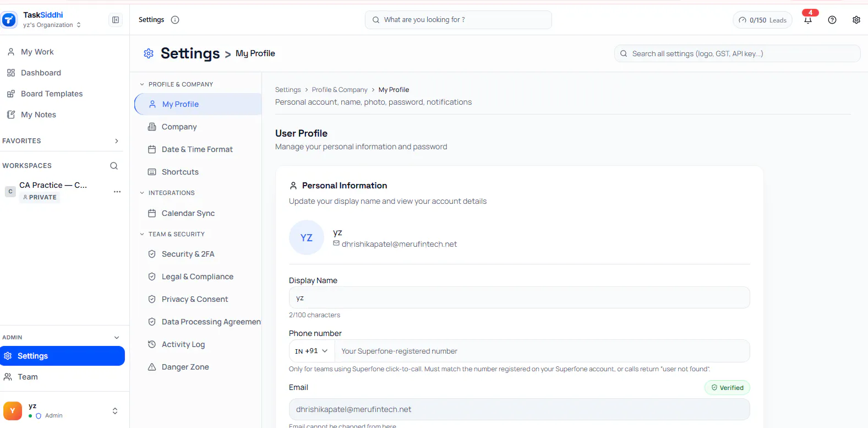
Task: Click the Verified email badge
Action: 727,388
